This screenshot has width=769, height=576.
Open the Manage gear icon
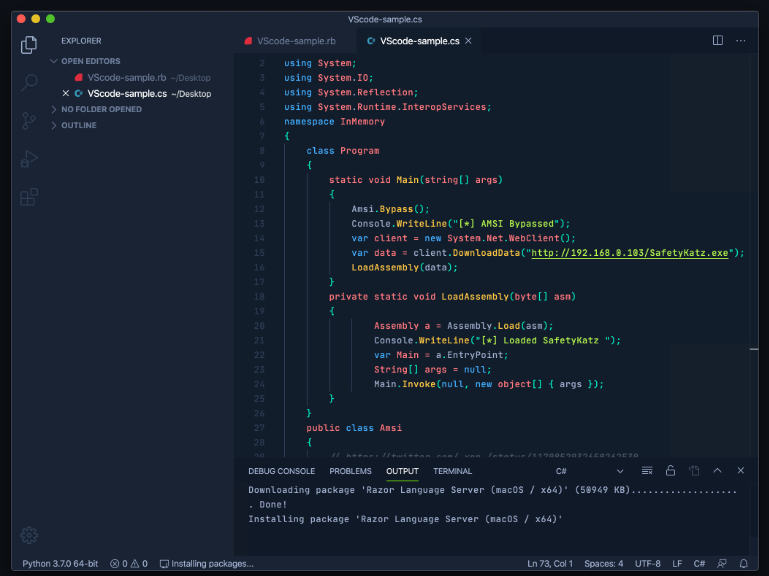click(x=29, y=535)
